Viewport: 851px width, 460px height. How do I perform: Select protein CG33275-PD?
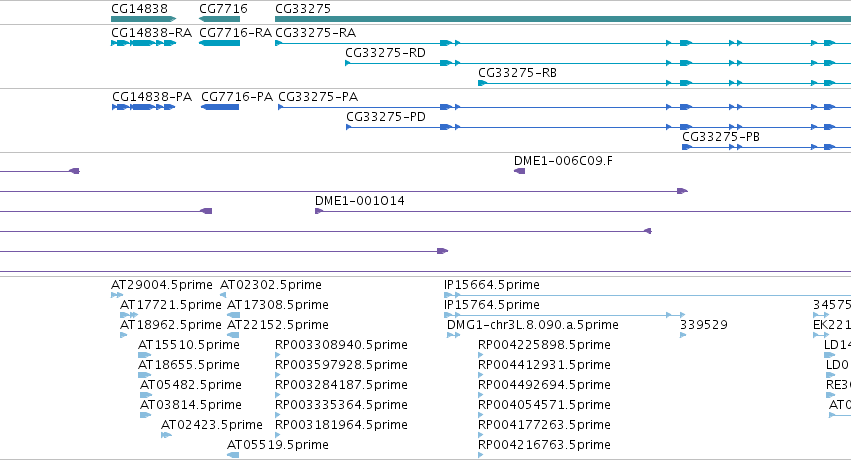click(386, 117)
